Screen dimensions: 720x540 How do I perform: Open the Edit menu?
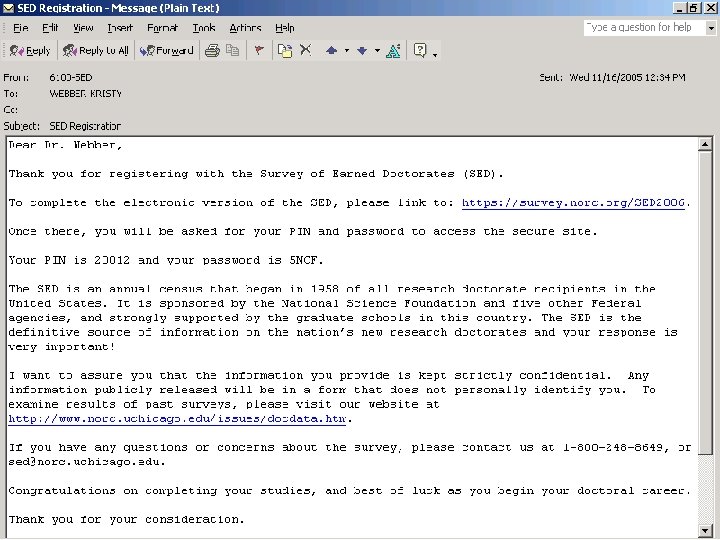point(50,28)
